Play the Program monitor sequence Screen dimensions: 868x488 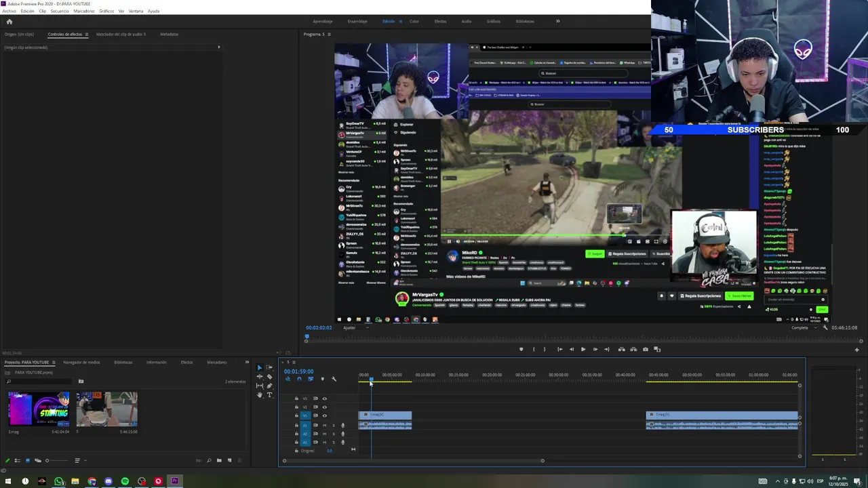tap(583, 349)
